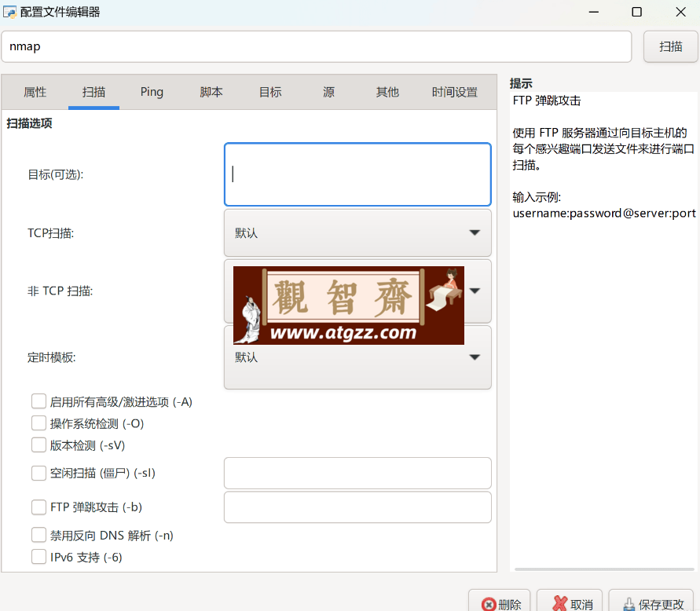The image size is (700, 611).
Task: Close the 配置文件编辑器 window
Action: click(681, 12)
